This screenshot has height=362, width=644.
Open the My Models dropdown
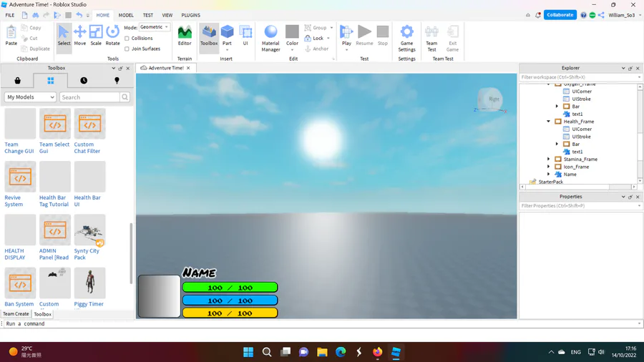click(x=30, y=97)
